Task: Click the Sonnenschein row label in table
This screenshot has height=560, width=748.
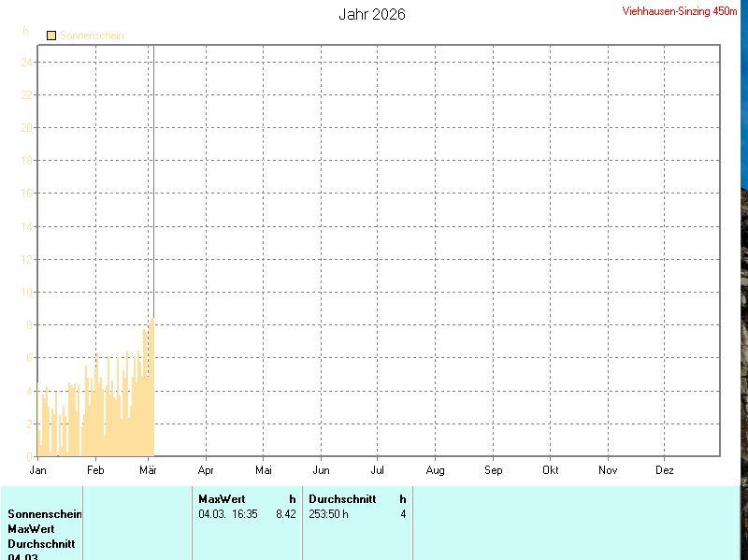Action: (45, 514)
